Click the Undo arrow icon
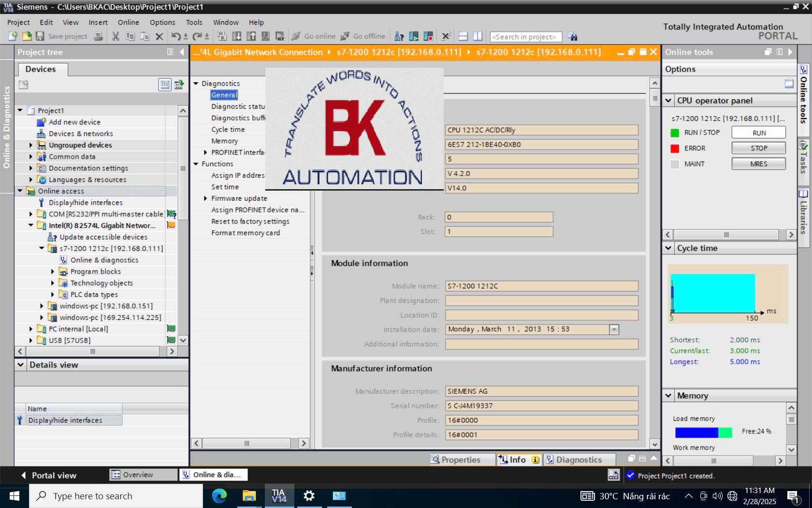 [176, 36]
